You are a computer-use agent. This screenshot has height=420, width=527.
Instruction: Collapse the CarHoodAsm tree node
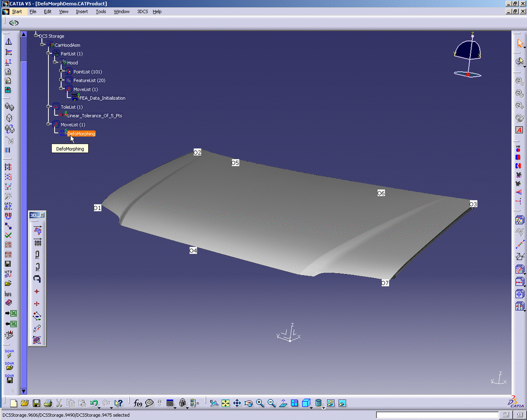(x=42, y=44)
